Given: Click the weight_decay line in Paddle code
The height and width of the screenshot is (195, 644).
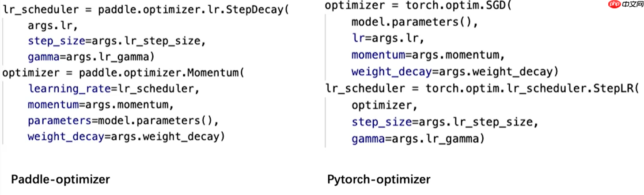Looking at the screenshot, I should 126,136.
